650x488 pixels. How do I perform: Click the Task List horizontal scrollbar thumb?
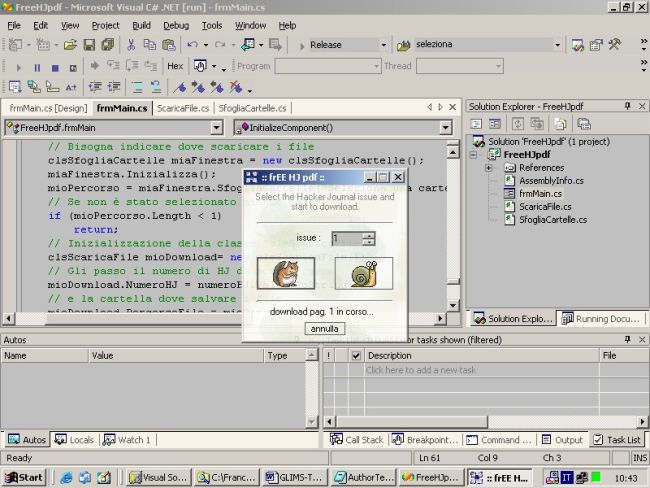point(411,422)
